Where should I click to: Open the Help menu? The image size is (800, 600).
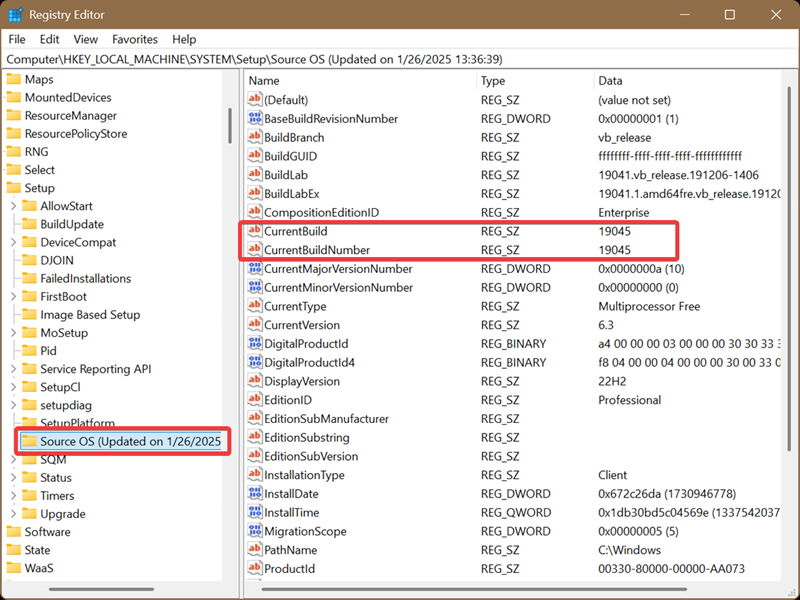(x=184, y=39)
